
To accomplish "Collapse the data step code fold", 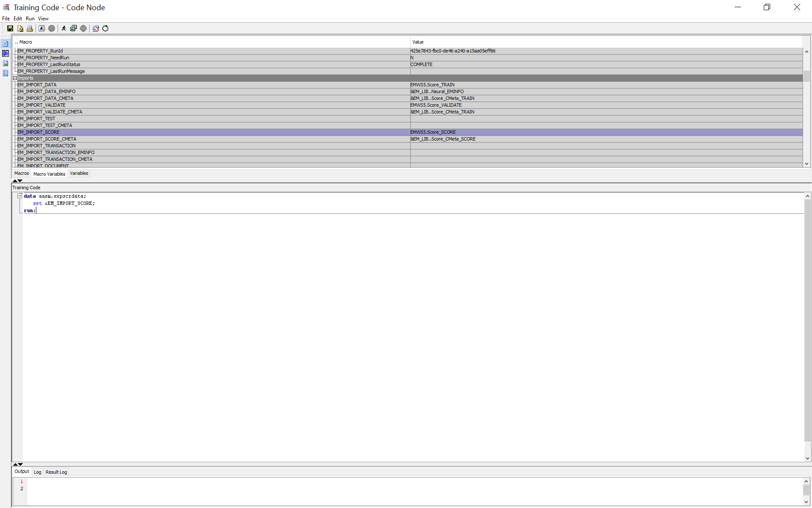I will (19, 196).
